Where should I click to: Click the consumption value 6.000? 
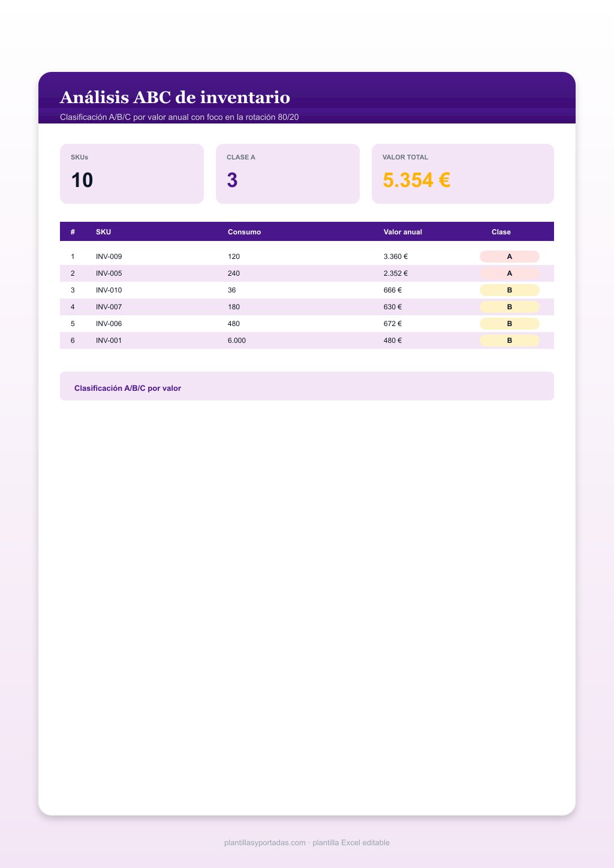tap(237, 340)
